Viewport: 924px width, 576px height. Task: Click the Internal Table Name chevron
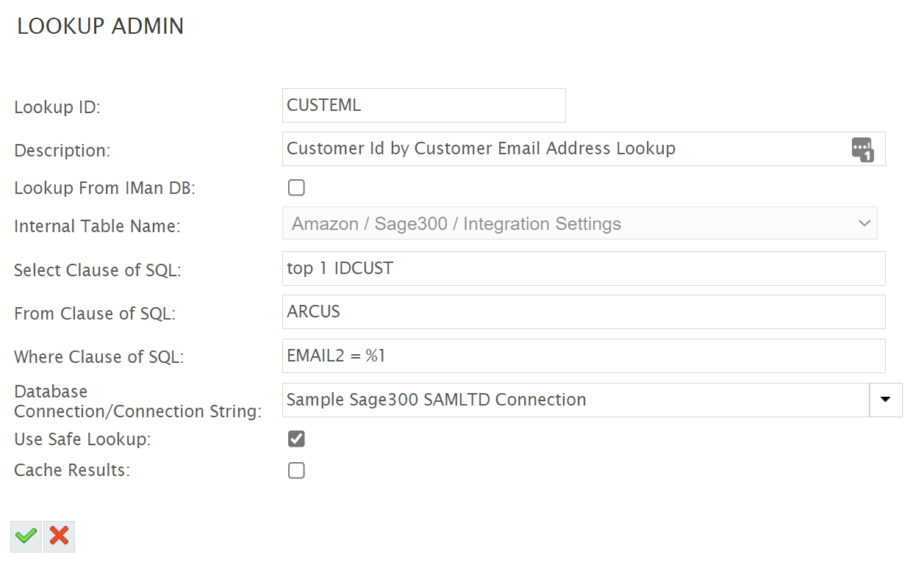tap(865, 223)
